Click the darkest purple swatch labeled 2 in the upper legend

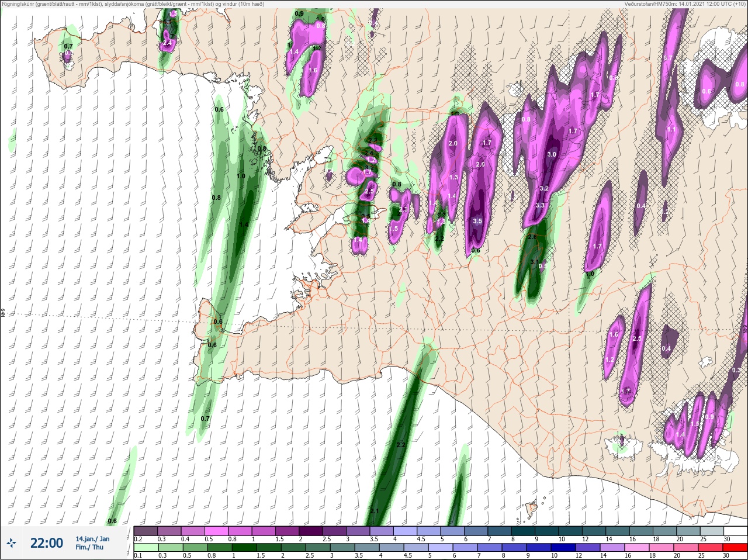click(x=311, y=531)
